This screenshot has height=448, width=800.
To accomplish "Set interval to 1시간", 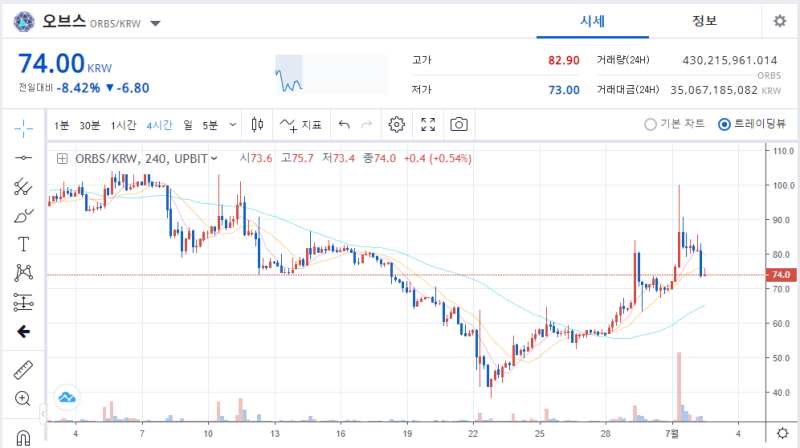I will 123,125.
